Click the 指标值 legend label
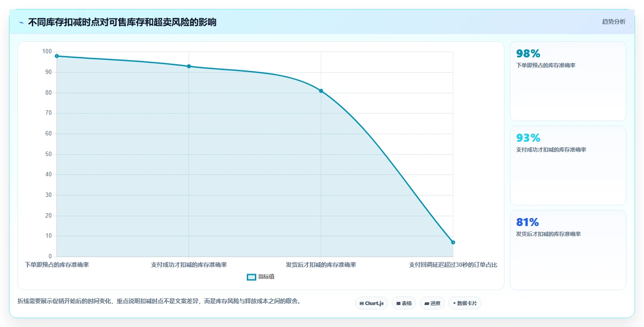The width and height of the screenshot is (644, 327). coord(266,277)
